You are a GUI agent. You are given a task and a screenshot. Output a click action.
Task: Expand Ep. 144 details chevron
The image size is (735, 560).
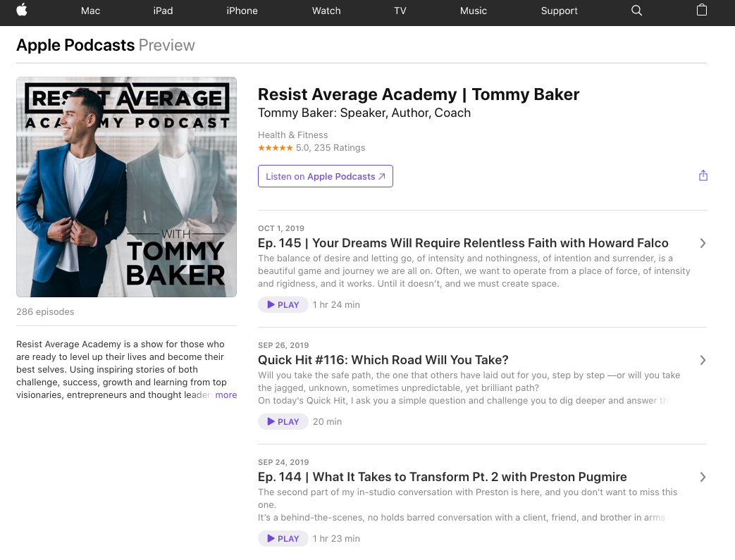click(x=702, y=477)
